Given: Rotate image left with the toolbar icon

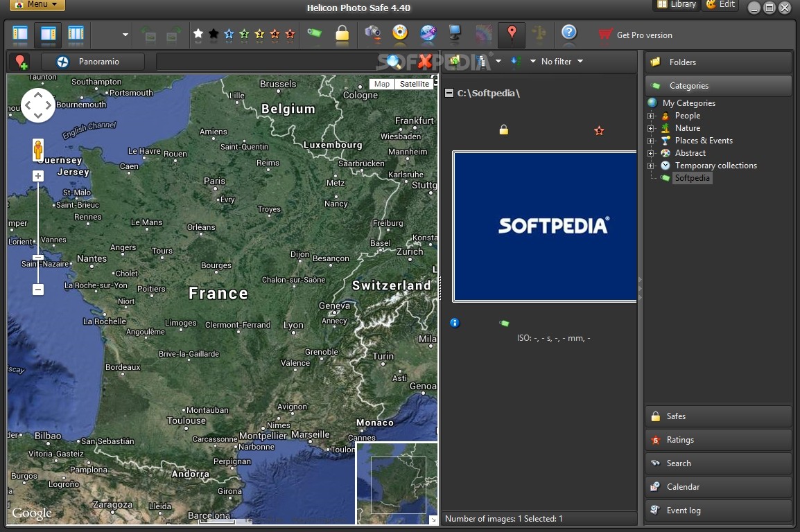Looking at the screenshot, I should pyautogui.click(x=150, y=35).
